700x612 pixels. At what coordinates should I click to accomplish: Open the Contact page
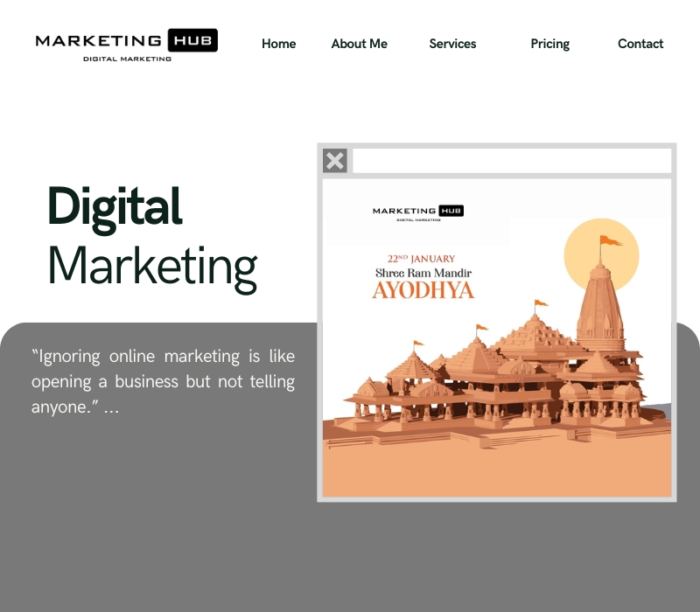[x=640, y=44]
